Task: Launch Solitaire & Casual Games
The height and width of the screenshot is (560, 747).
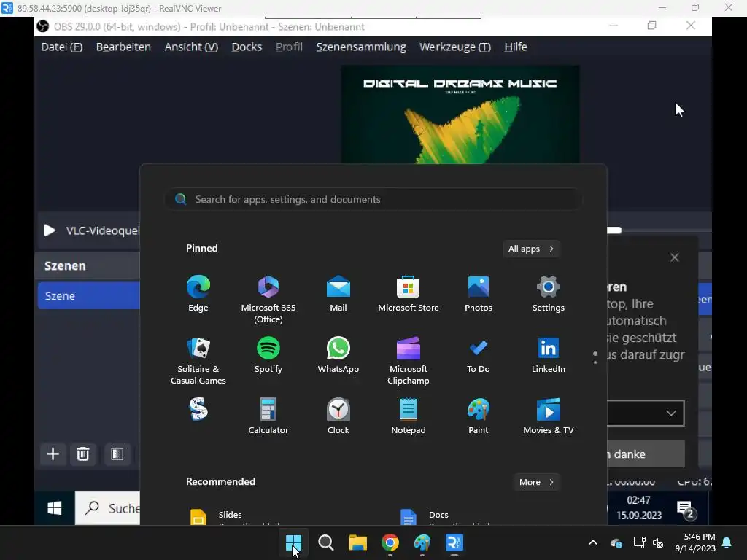Action: coord(198,360)
